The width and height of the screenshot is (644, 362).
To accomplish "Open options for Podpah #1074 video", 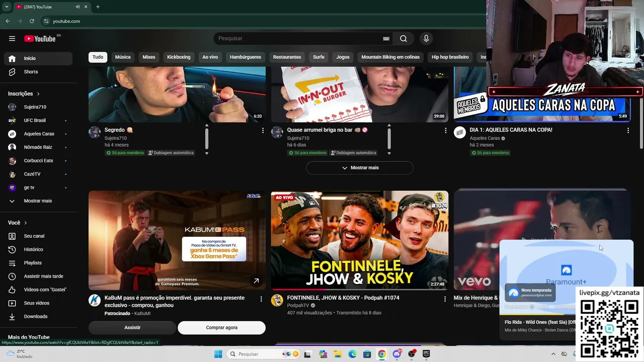I will (x=445, y=299).
